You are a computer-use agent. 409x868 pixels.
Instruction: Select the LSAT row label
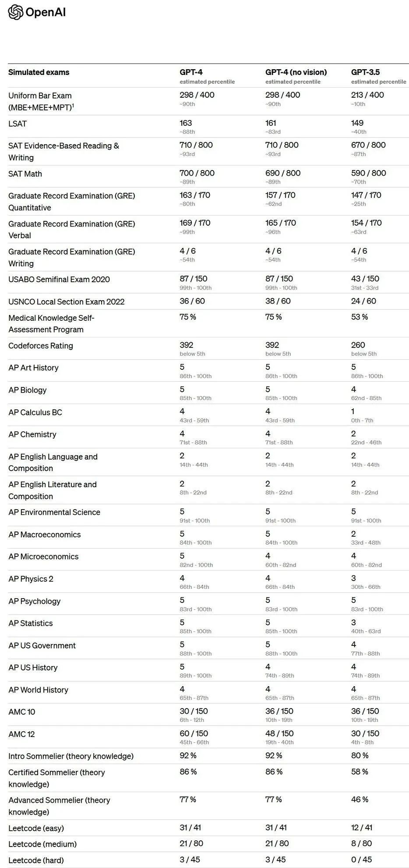[x=18, y=124]
